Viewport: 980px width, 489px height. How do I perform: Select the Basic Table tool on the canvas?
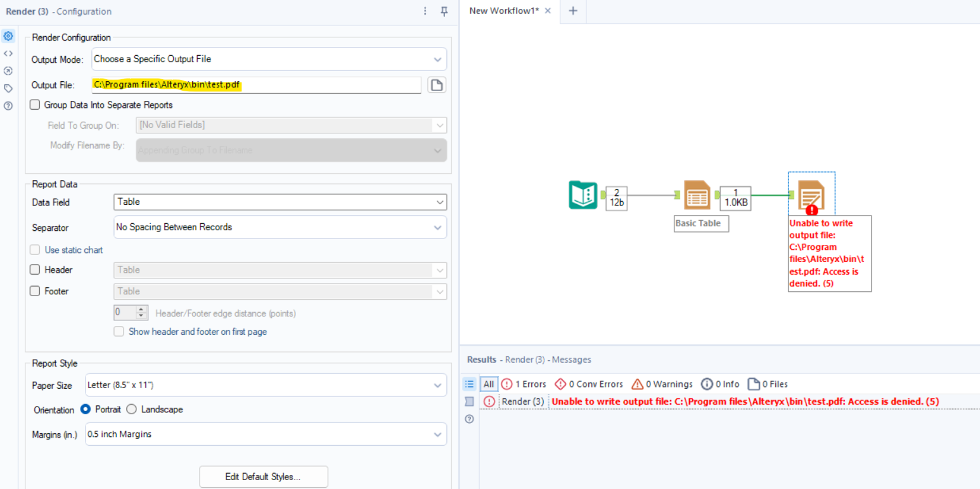(x=697, y=195)
